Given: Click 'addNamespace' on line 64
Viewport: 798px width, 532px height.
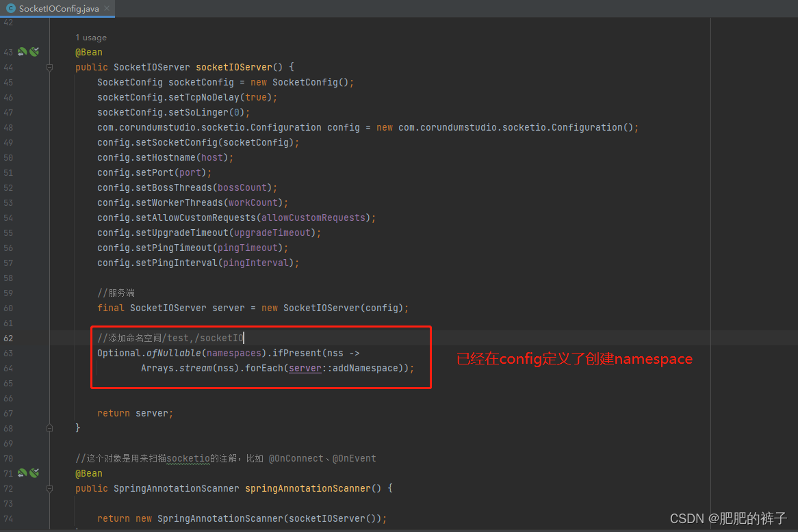Looking at the screenshot, I should click(x=365, y=369).
